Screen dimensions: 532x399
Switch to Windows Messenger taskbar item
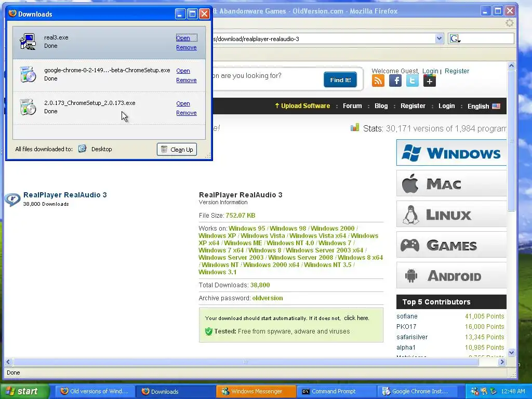[x=256, y=391]
